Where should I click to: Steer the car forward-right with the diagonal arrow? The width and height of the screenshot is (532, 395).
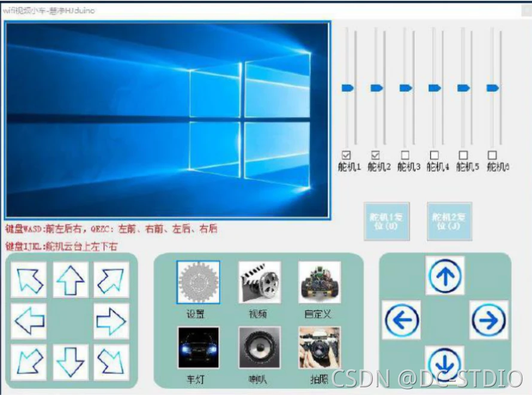111,280
